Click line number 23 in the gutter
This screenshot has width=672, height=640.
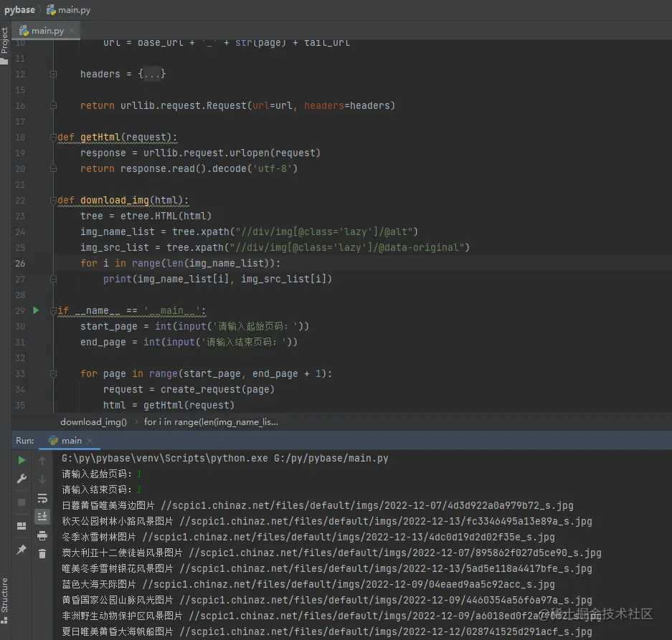tap(20, 216)
